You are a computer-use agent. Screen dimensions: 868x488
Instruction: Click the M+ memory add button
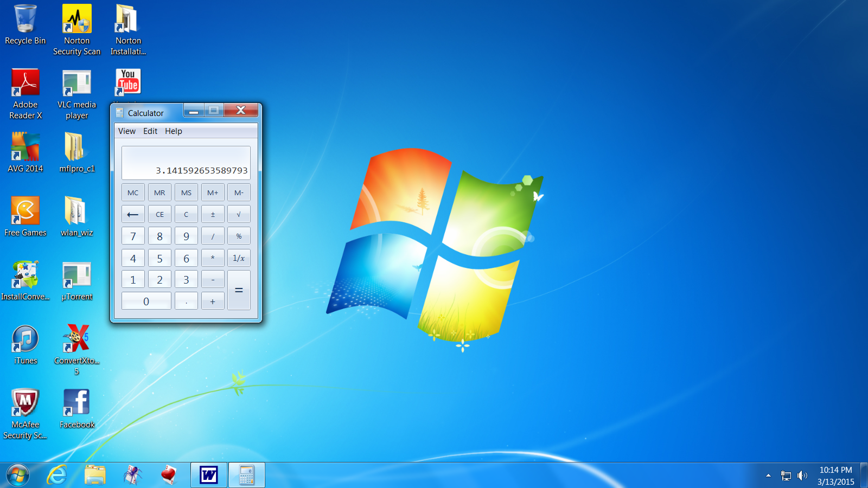213,192
